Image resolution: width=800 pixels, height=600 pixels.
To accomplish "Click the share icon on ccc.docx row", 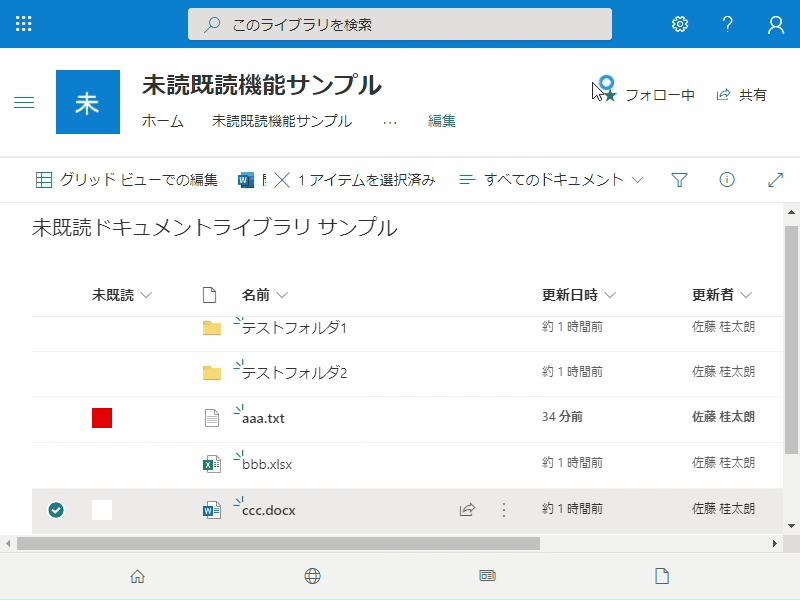I will pos(467,509).
